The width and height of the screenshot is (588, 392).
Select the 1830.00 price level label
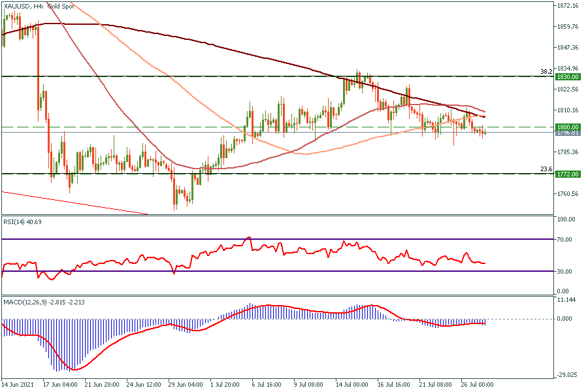coord(566,76)
